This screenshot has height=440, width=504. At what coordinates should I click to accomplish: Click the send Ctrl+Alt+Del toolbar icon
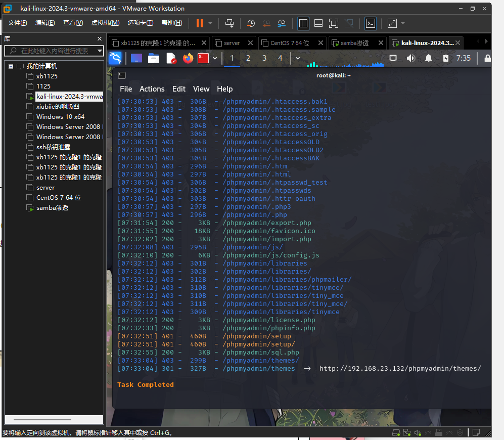[230, 23]
